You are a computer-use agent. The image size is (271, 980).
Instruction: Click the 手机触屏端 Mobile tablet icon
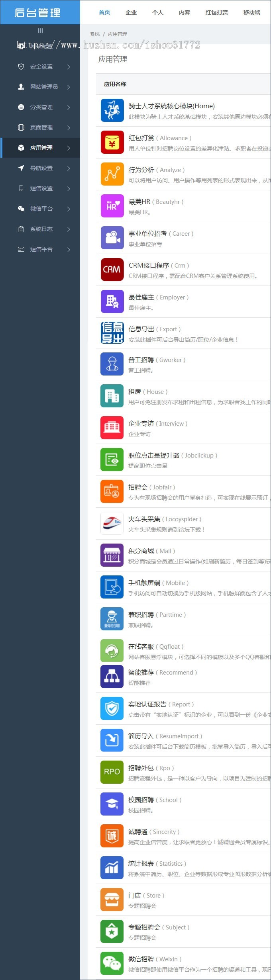112,587
